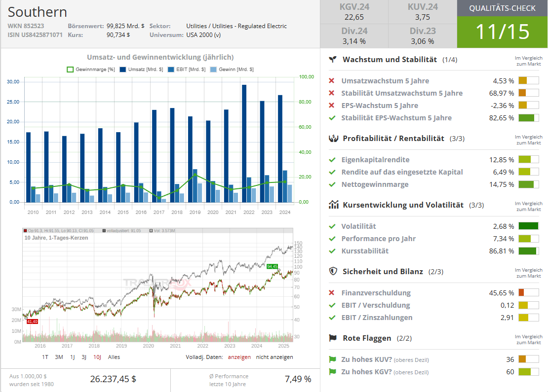The height and width of the screenshot is (392, 548).
Task: Open the Nettogewinnmarge metric
Action: coord(375,184)
